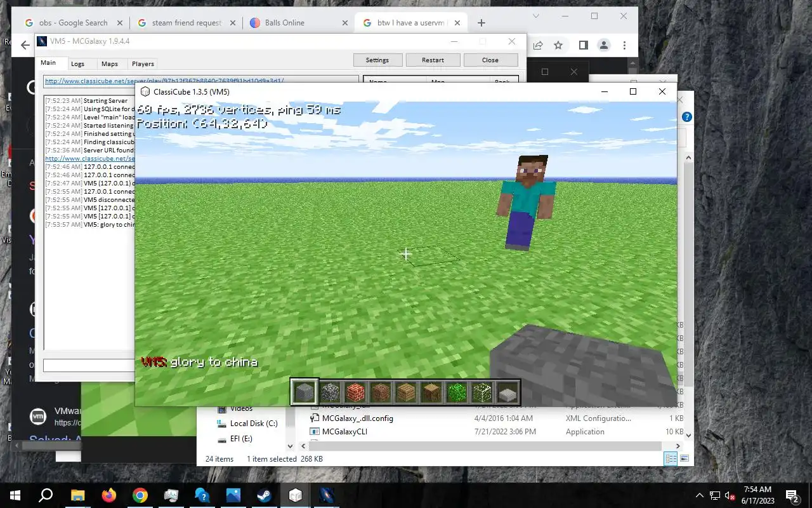This screenshot has width=812, height=508.
Task: Switch to the Logs tab in MCGalaxy
Action: [x=77, y=63]
